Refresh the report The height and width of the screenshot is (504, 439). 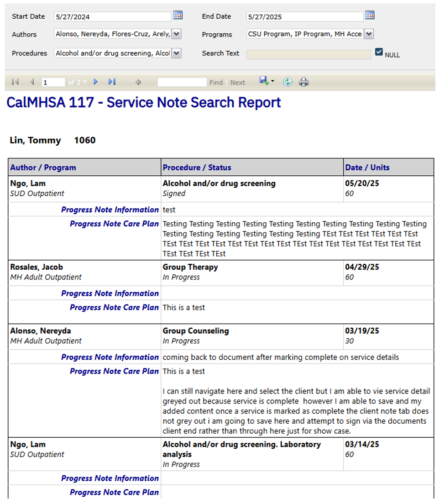287,82
